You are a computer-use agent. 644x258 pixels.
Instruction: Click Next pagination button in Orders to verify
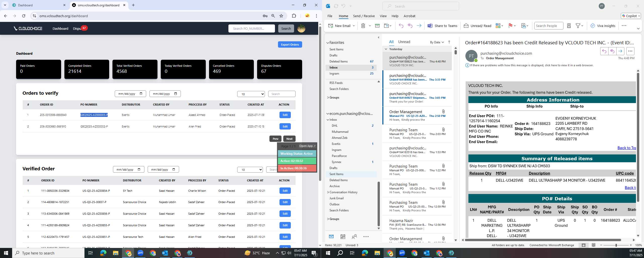289,139
